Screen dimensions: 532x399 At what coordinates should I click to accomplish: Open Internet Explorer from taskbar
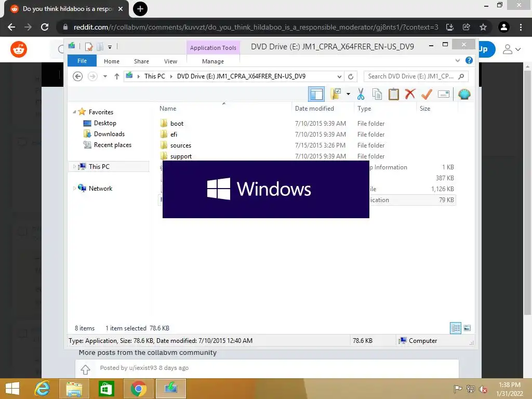[x=42, y=389]
